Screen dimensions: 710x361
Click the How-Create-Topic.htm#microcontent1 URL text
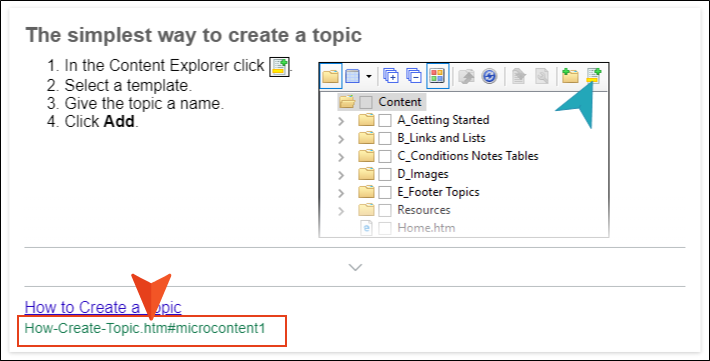145,328
